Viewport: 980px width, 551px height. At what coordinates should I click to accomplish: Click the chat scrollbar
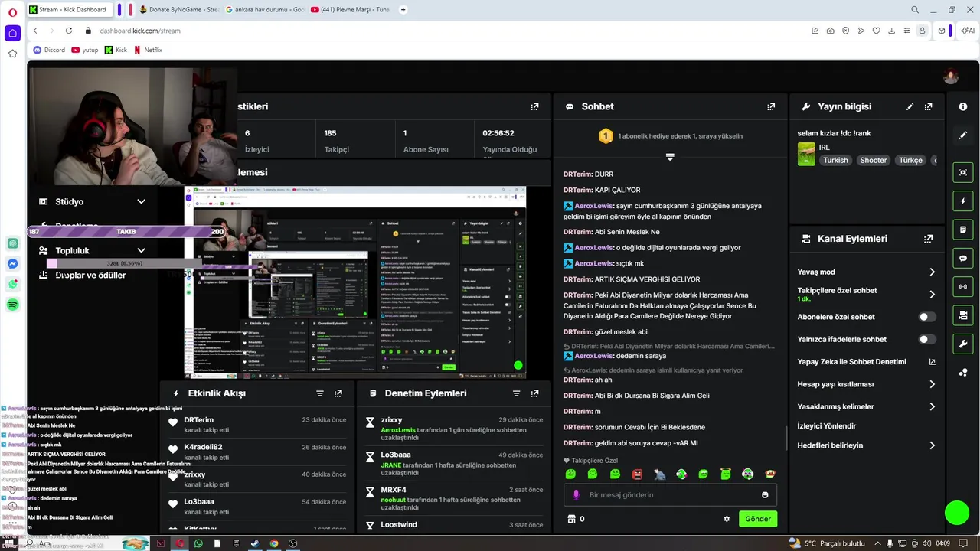click(786, 438)
